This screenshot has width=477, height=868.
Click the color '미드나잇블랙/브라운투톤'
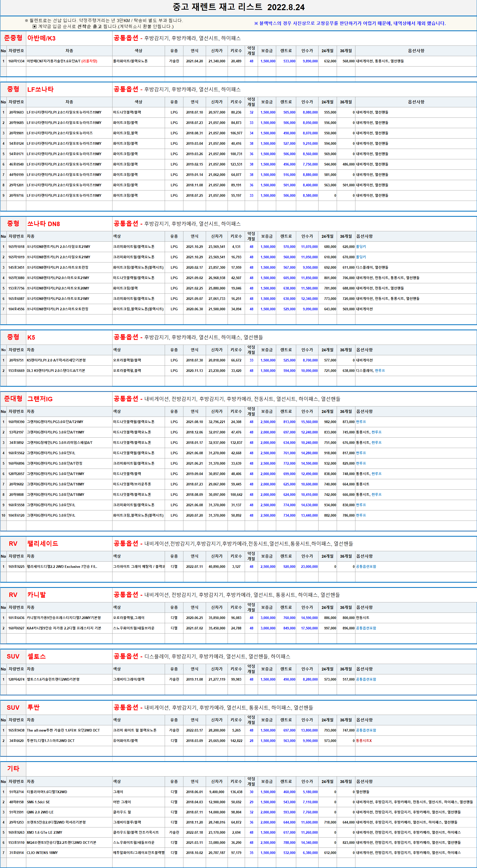[132, 484]
